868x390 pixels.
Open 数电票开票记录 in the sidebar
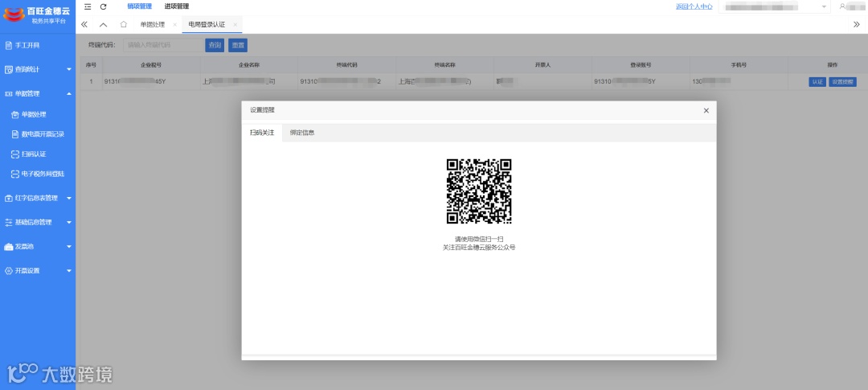tap(38, 134)
